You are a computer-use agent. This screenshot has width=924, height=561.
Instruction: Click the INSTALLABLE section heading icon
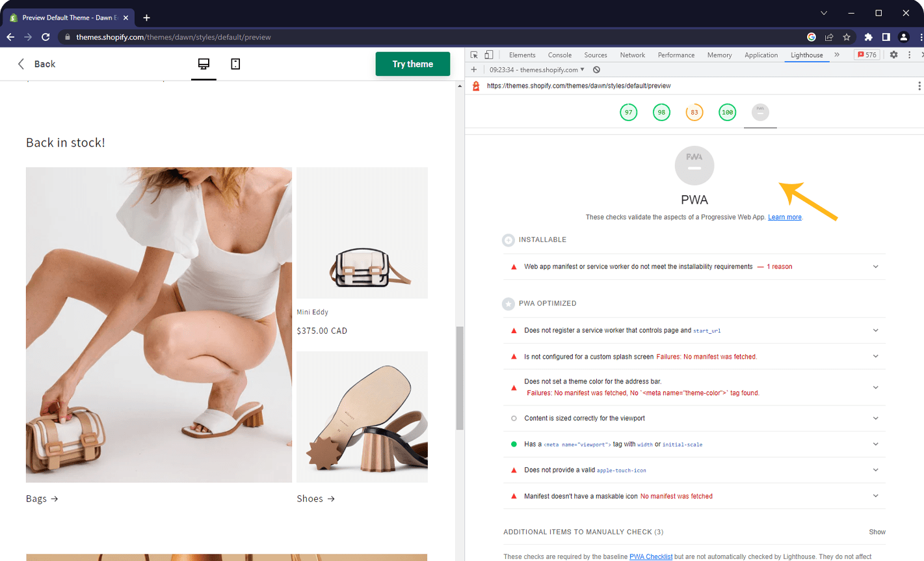508,240
